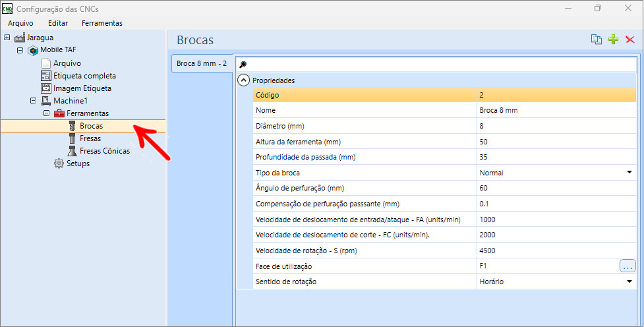Click the Mobile TAF label text
Image resolution: width=644 pixels, height=327 pixels.
[x=58, y=49]
